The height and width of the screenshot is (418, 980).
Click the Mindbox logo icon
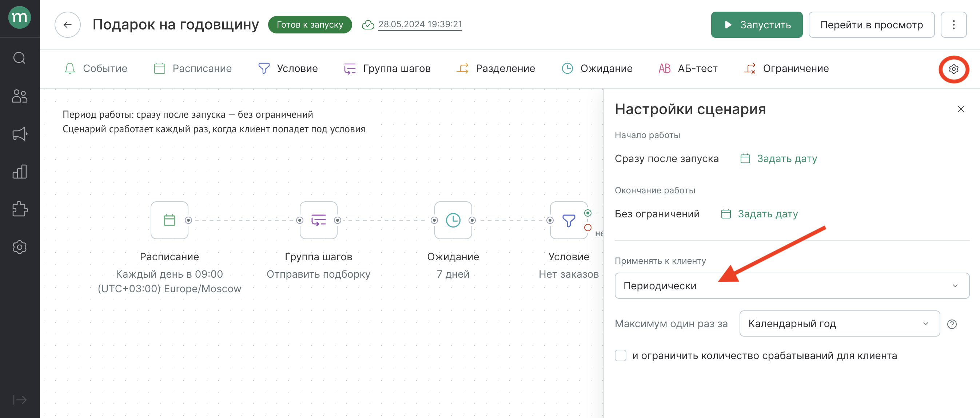coord(19,17)
